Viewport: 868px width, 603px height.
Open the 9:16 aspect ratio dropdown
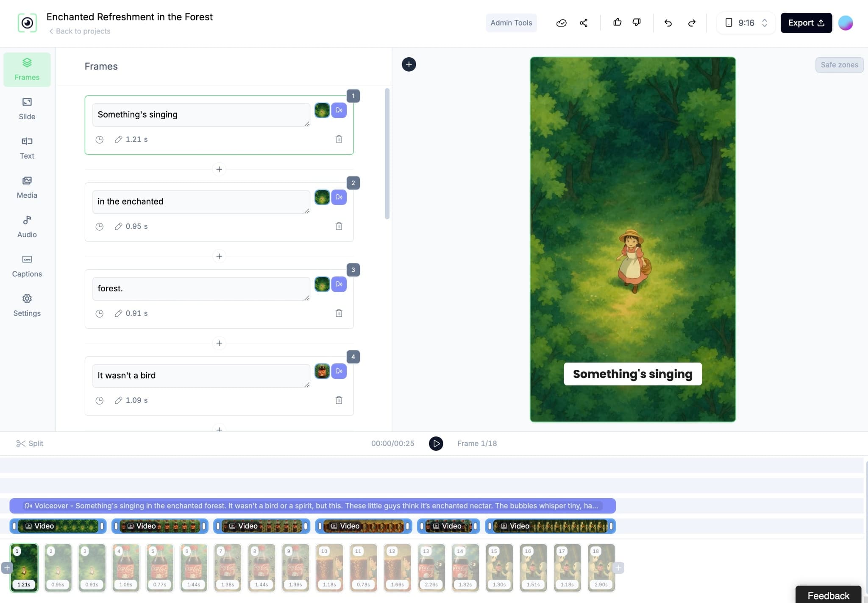(746, 23)
